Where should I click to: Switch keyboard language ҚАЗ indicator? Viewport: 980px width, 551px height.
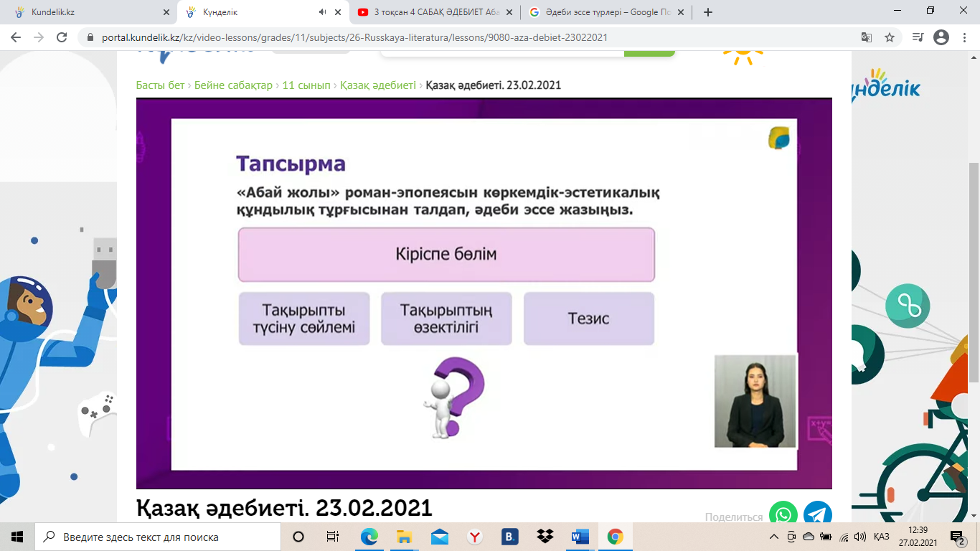pos(882,537)
